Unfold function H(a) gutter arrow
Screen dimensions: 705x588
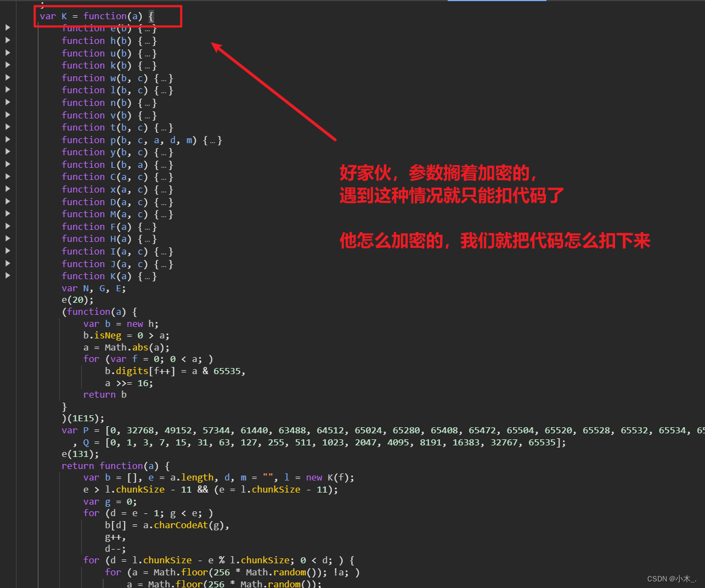pos(8,238)
